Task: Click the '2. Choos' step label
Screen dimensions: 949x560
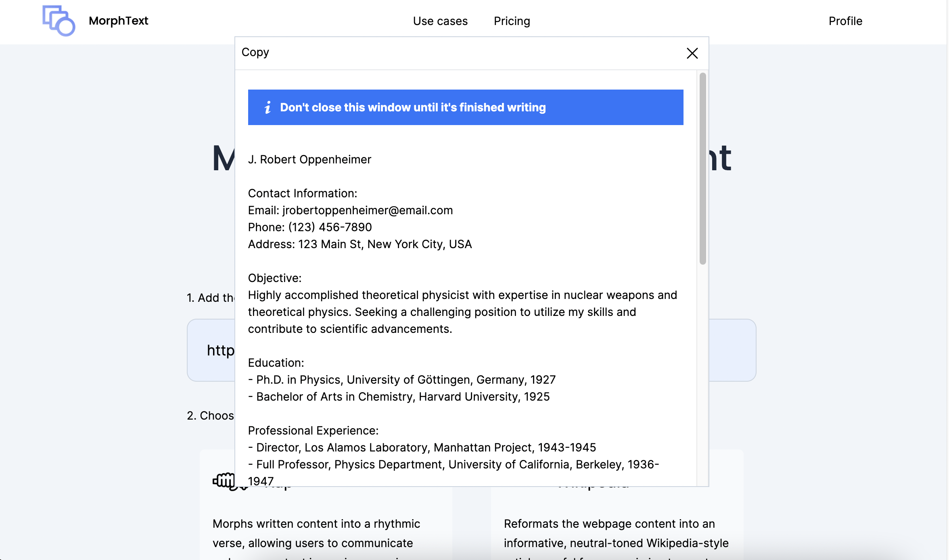Action: (x=210, y=416)
